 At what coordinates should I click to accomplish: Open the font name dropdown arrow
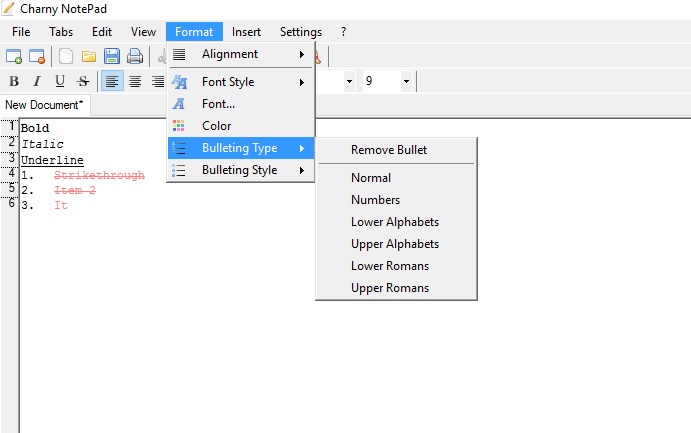point(349,81)
